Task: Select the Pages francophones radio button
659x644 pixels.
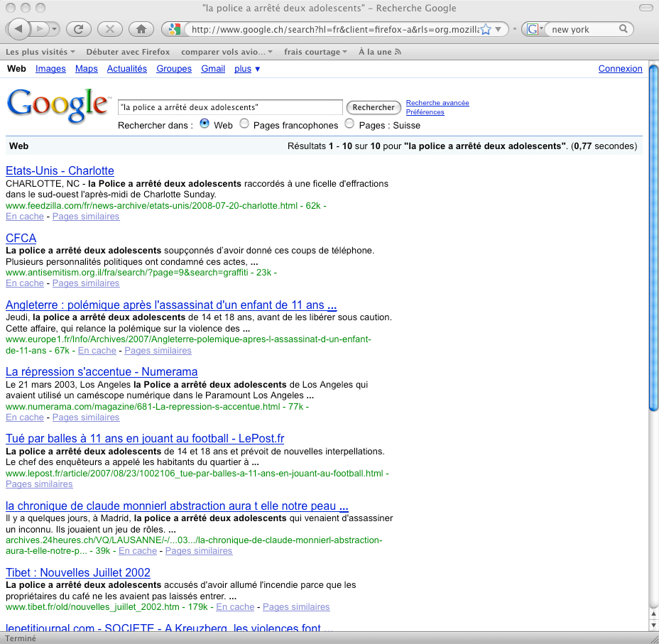Action: [244, 124]
